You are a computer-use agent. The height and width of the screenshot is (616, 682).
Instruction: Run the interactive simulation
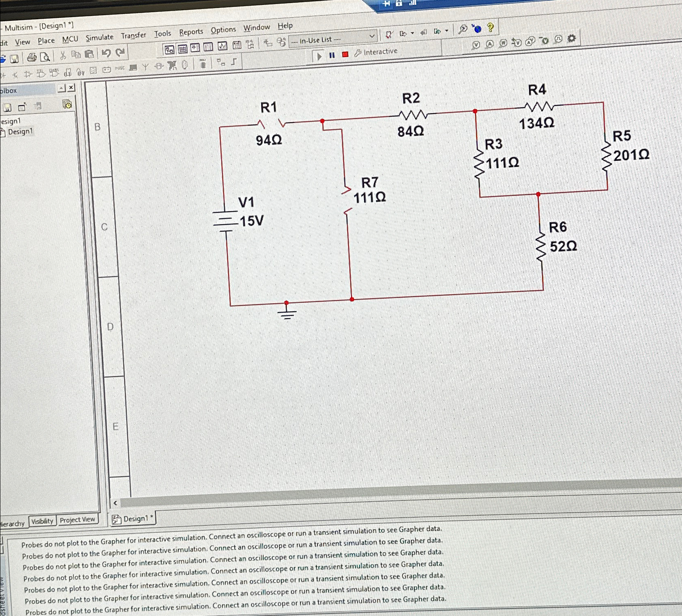click(x=319, y=56)
